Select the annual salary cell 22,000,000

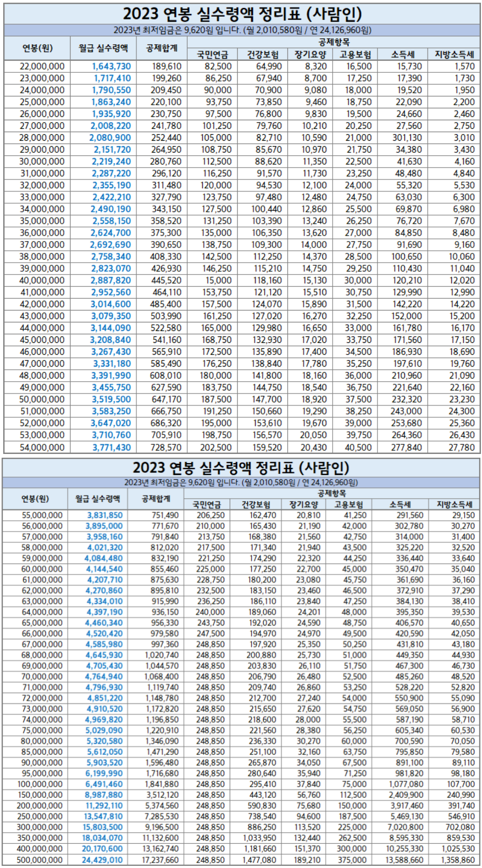coord(42,66)
